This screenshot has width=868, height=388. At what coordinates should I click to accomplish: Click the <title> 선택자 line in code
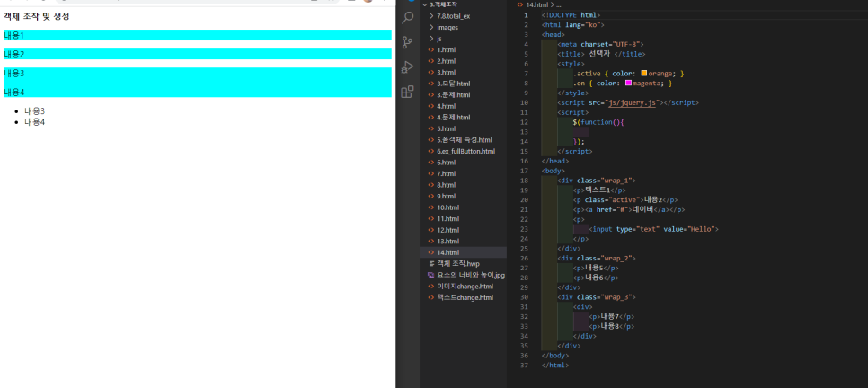tap(601, 54)
